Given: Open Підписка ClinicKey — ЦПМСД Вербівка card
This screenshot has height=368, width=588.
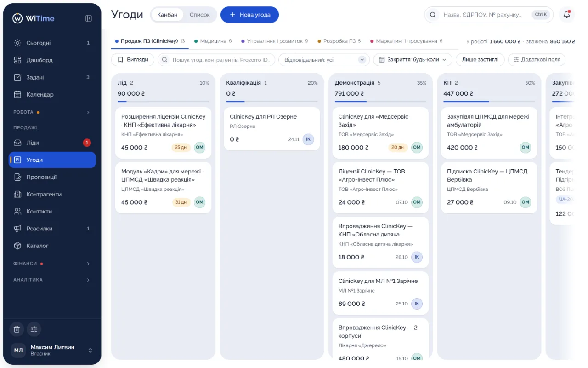Looking at the screenshot, I should pos(489,188).
